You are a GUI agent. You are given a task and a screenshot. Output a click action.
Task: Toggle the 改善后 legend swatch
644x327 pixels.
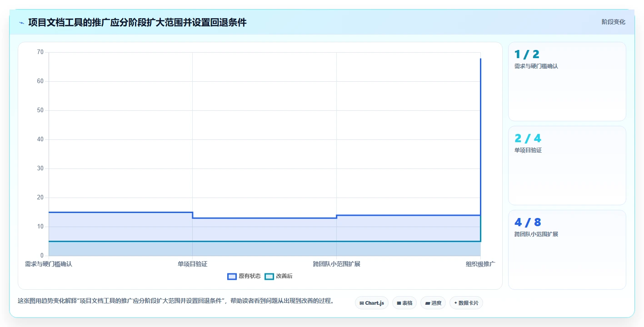pyautogui.click(x=269, y=276)
